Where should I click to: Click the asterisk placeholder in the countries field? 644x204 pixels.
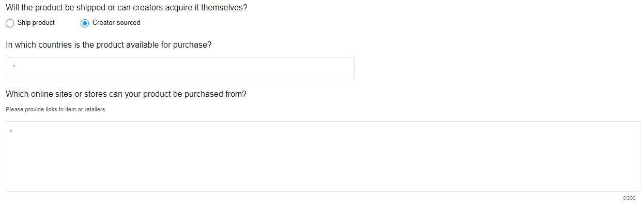[x=14, y=67]
